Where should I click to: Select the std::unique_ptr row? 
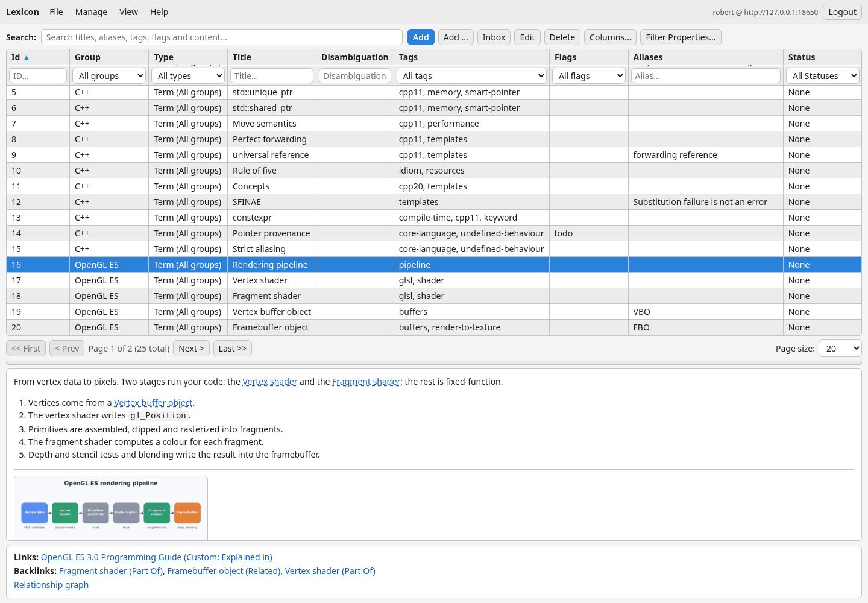(434, 92)
